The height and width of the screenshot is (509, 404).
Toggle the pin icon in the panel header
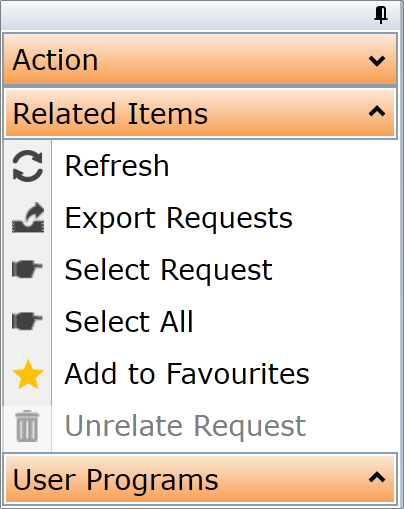click(x=381, y=15)
